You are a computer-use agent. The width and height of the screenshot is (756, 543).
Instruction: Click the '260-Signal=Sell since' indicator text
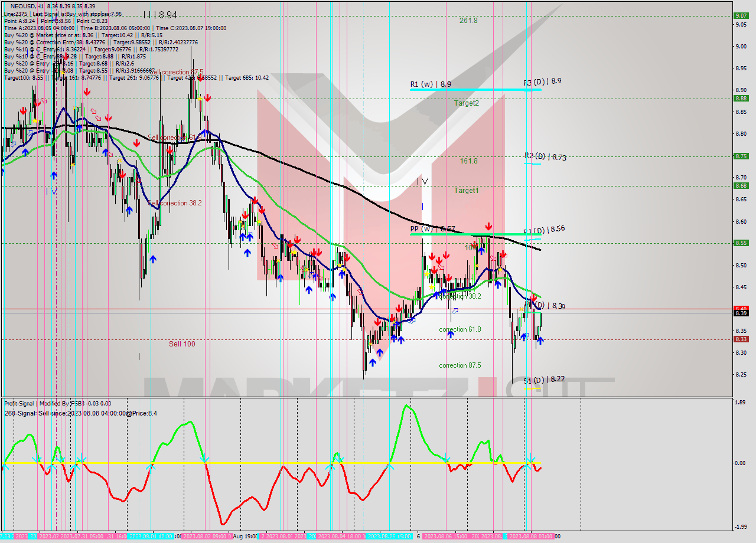[x=80, y=413]
